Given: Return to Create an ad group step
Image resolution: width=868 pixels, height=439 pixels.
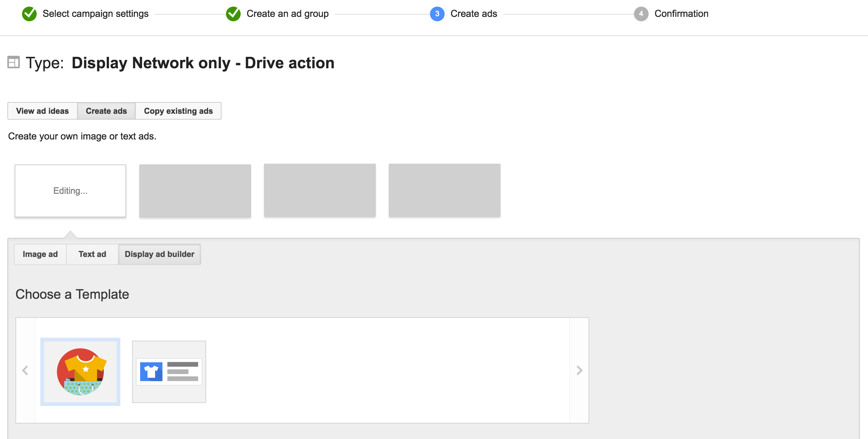Looking at the screenshot, I should pos(287,14).
